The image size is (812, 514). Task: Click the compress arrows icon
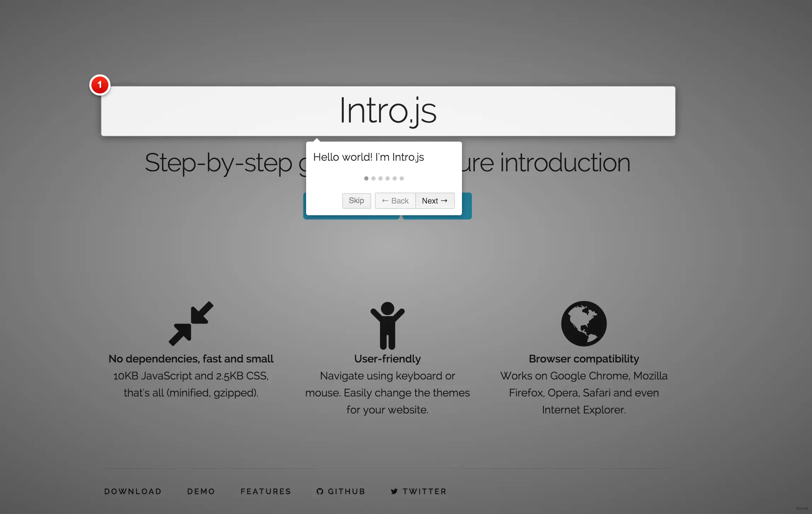coord(191,324)
